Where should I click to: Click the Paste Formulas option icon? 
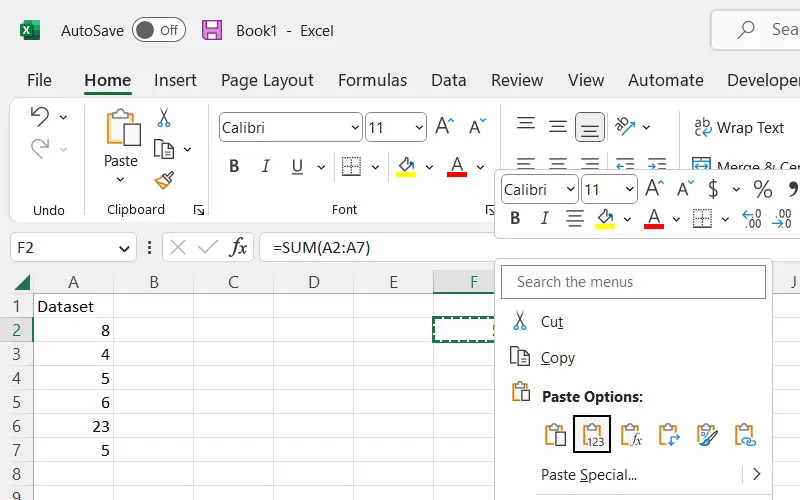630,434
